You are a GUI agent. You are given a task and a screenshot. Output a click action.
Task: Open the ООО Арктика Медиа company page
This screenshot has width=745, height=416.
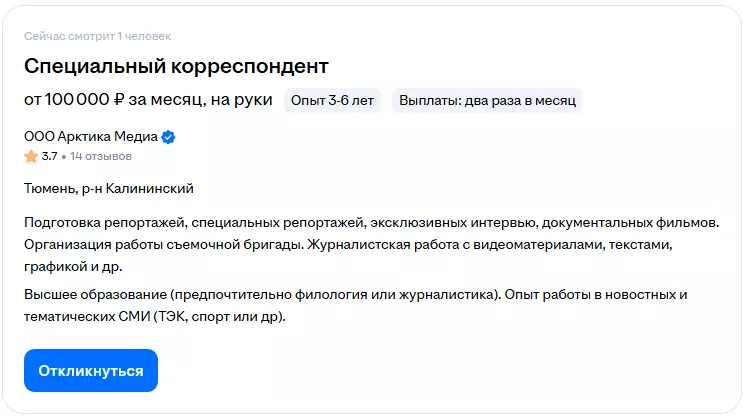(x=91, y=137)
